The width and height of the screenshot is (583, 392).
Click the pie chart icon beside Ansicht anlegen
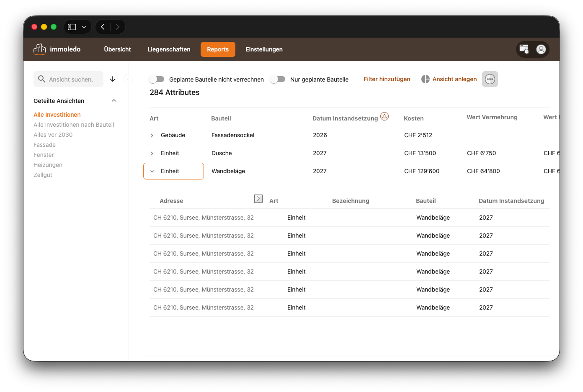pyautogui.click(x=426, y=79)
